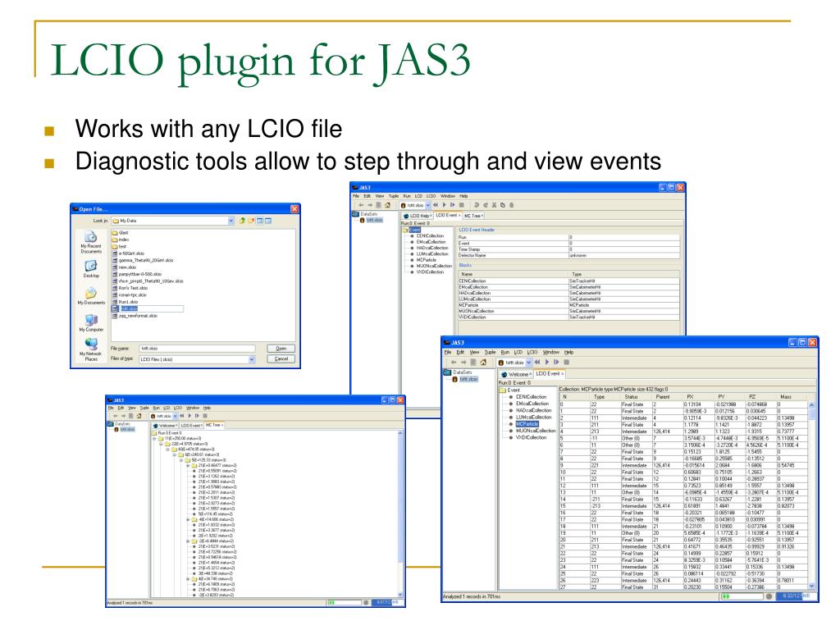Open My Network Places shortcut in Open File dialog
This screenshot has width=840, height=630.
pos(91,350)
